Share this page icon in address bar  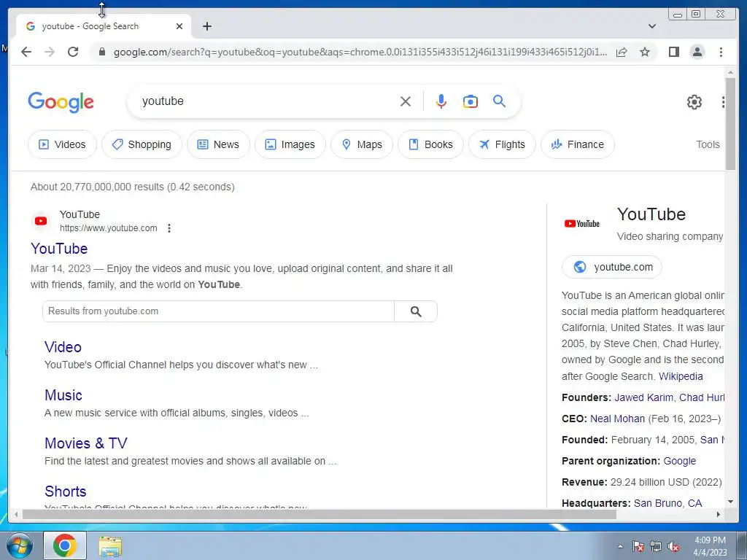(x=622, y=52)
